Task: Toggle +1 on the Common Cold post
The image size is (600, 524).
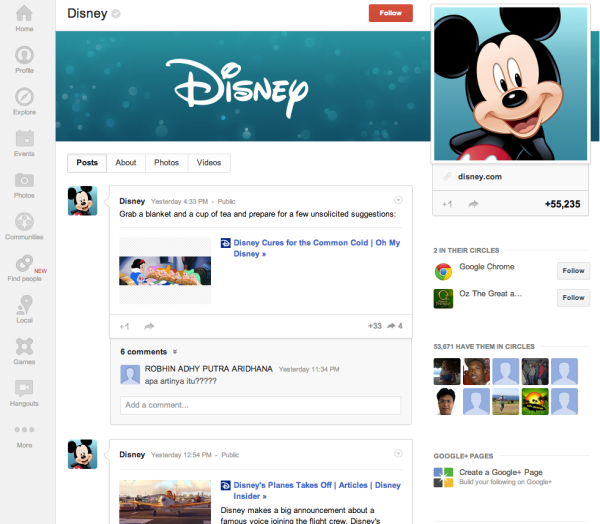Action: (x=125, y=326)
